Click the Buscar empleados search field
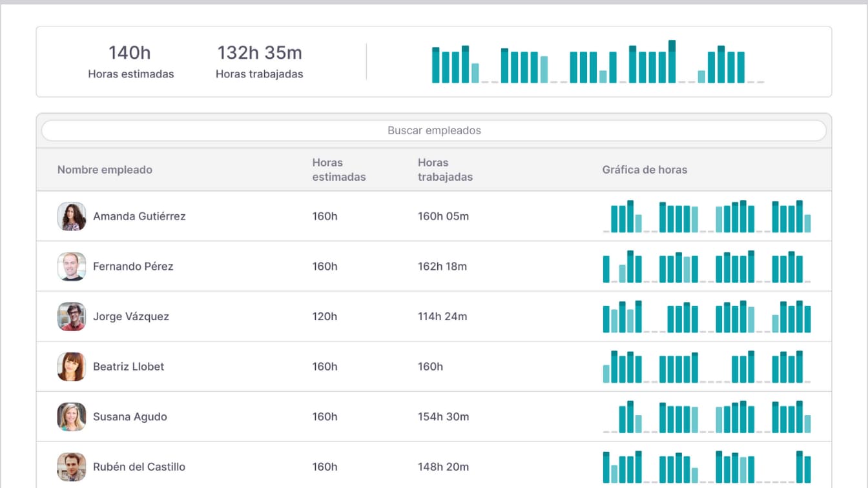This screenshot has height=488, width=868. point(434,130)
